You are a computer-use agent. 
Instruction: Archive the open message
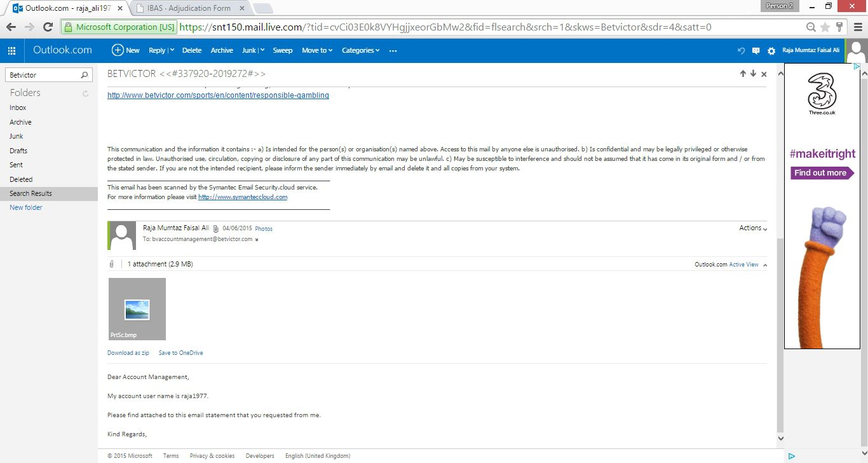point(222,50)
